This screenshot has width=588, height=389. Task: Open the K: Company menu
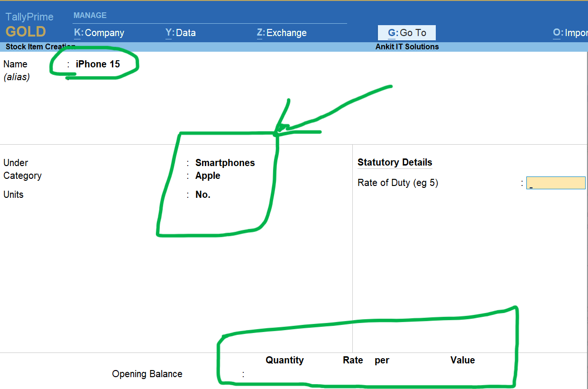click(x=99, y=33)
